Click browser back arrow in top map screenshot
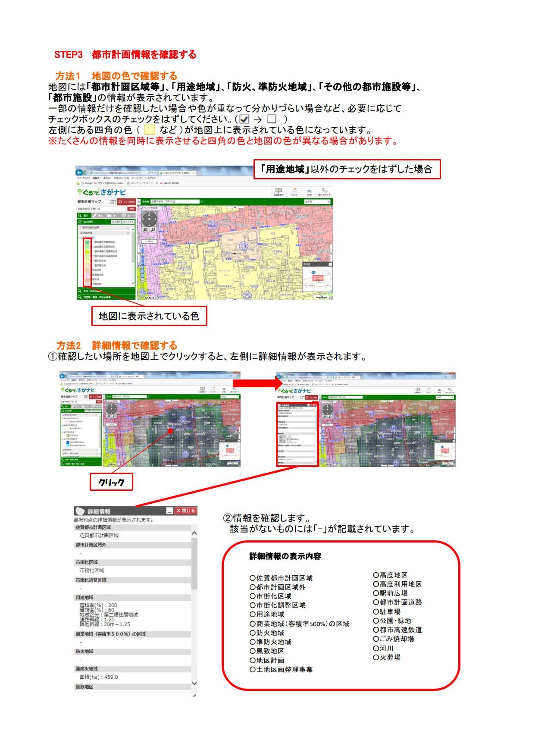 [x=79, y=173]
